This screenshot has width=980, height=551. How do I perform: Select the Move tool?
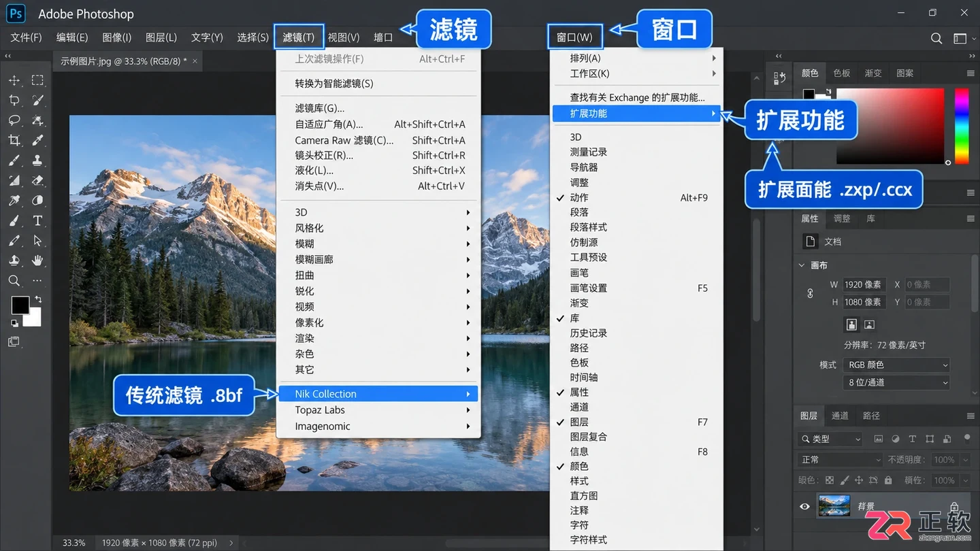(x=14, y=80)
